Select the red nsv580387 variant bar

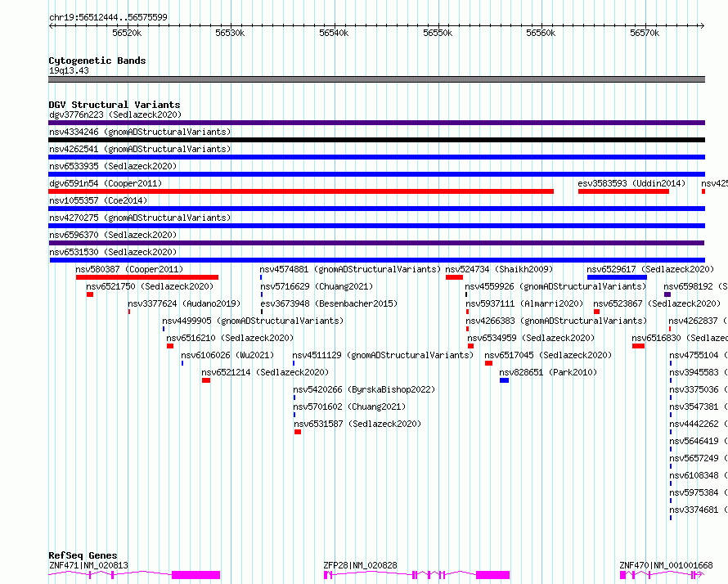click(147, 277)
